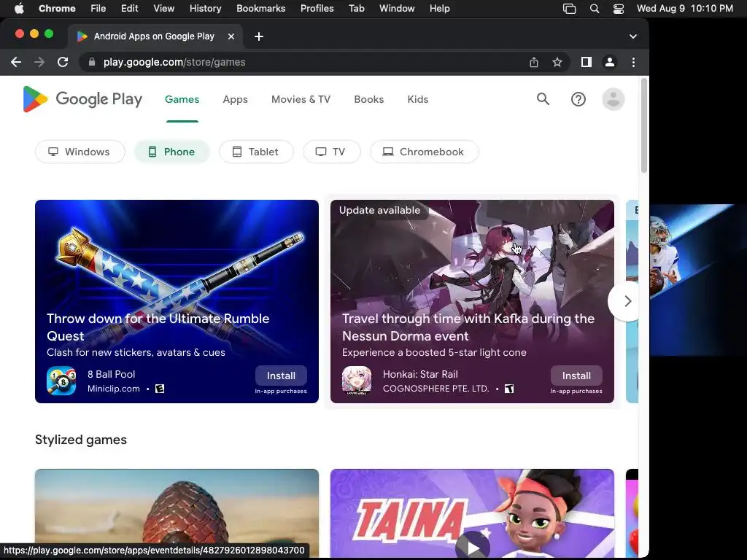Open the Help Center question mark icon
Image resolution: width=747 pixels, height=560 pixels.
click(578, 99)
